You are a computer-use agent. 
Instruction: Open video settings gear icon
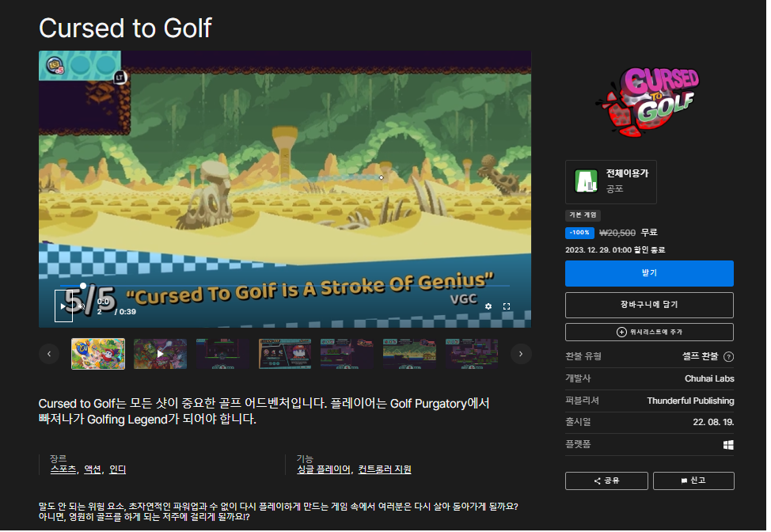pyautogui.click(x=488, y=306)
